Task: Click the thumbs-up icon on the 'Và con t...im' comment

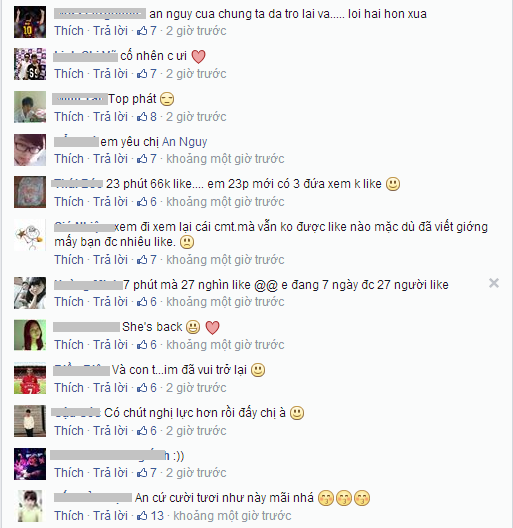Action: [142, 388]
